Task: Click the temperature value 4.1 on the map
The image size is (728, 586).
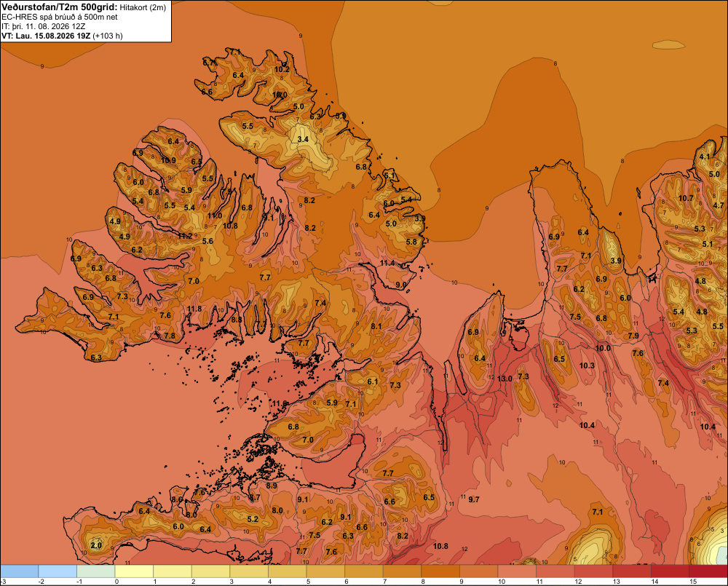Action: (x=705, y=157)
